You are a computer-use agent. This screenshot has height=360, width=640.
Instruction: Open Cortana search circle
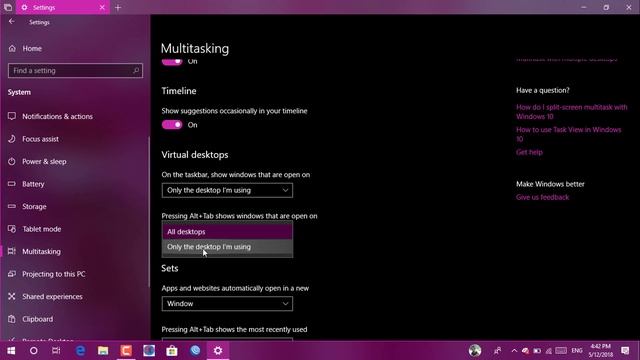pyautogui.click(x=34, y=351)
